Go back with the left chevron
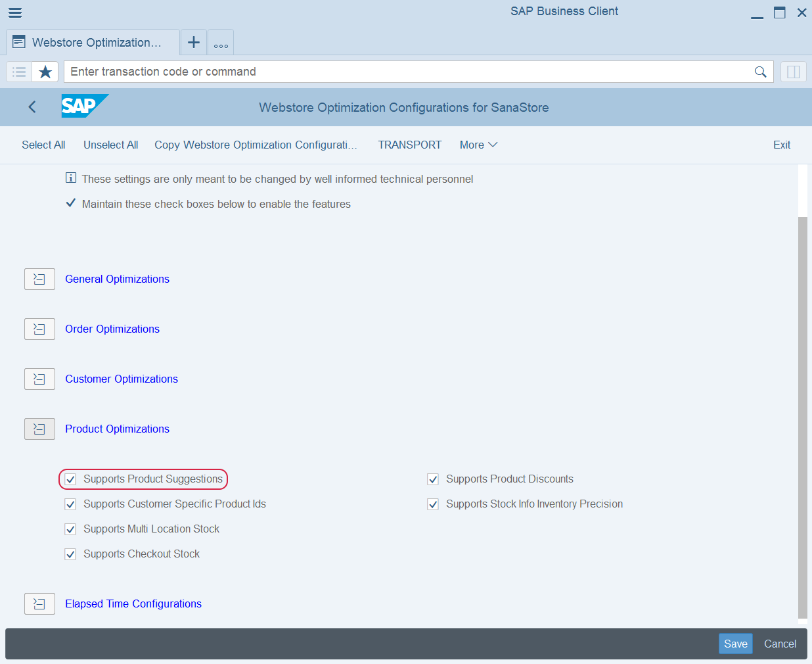812x664 pixels. [32, 107]
